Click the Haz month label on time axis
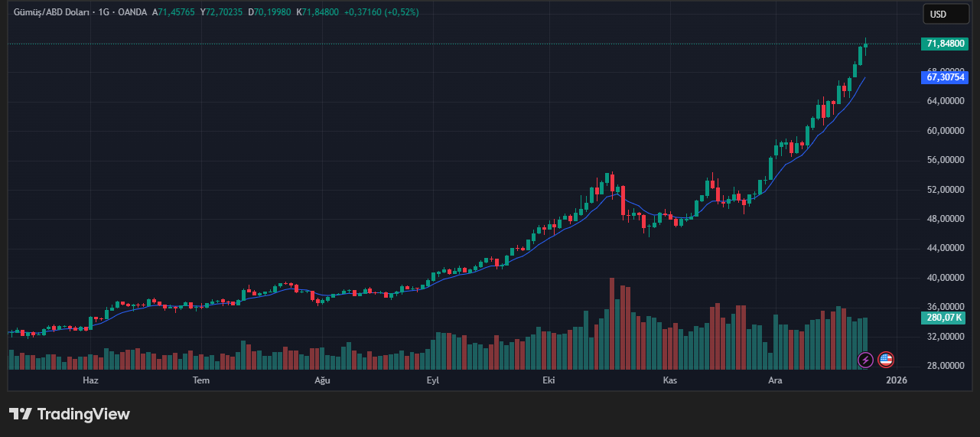Image resolution: width=980 pixels, height=437 pixels. (x=90, y=380)
